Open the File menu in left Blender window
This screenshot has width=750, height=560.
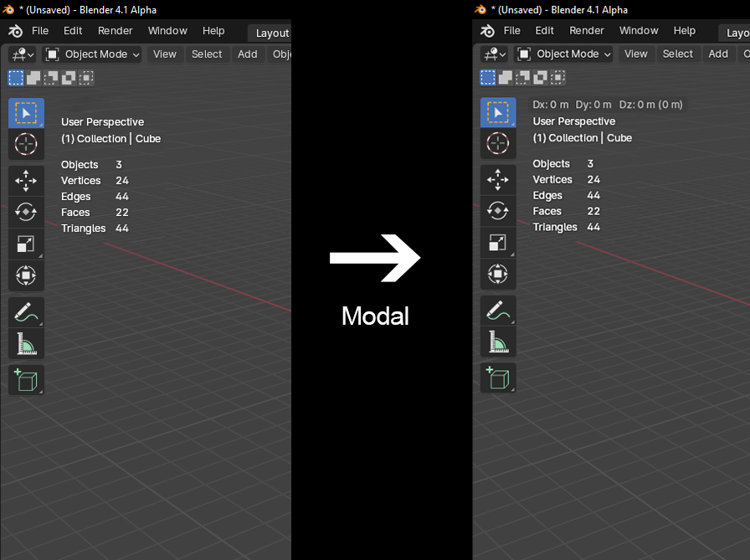click(x=40, y=31)
